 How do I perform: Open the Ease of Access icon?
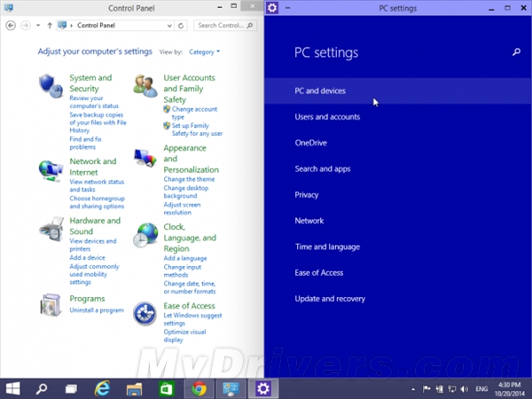[x=145, y=313]
